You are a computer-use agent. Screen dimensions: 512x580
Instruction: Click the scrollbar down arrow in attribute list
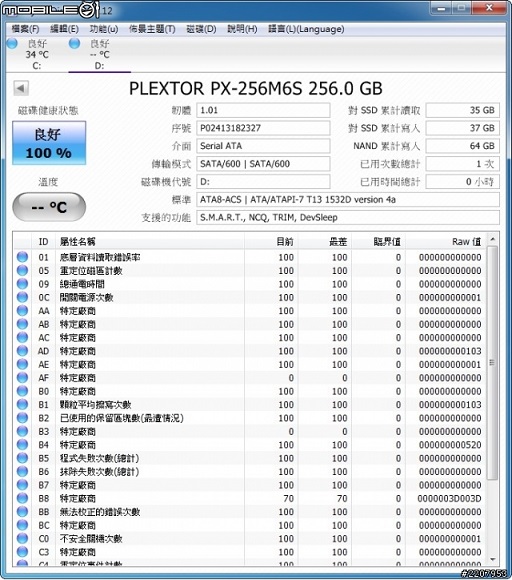click(x=492, y=559)
